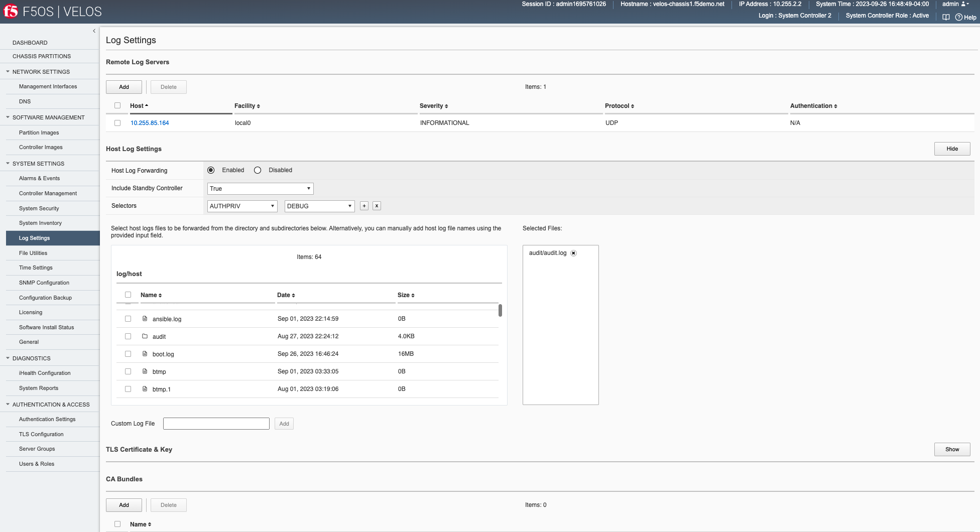Click the F5 logo icon
This screenshot has height=532, width=980.
(x=11, y=11)
